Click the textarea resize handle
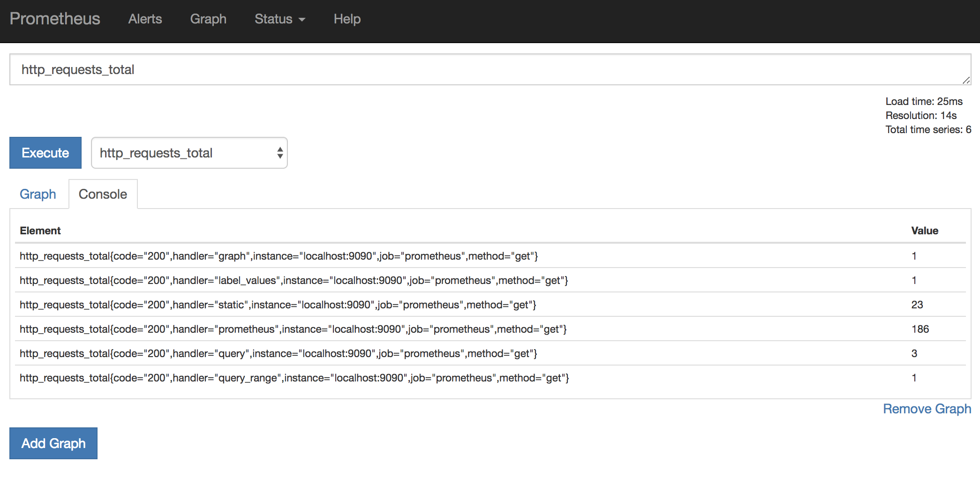Screen dimensions: 980x478 (x=966, y=80)
